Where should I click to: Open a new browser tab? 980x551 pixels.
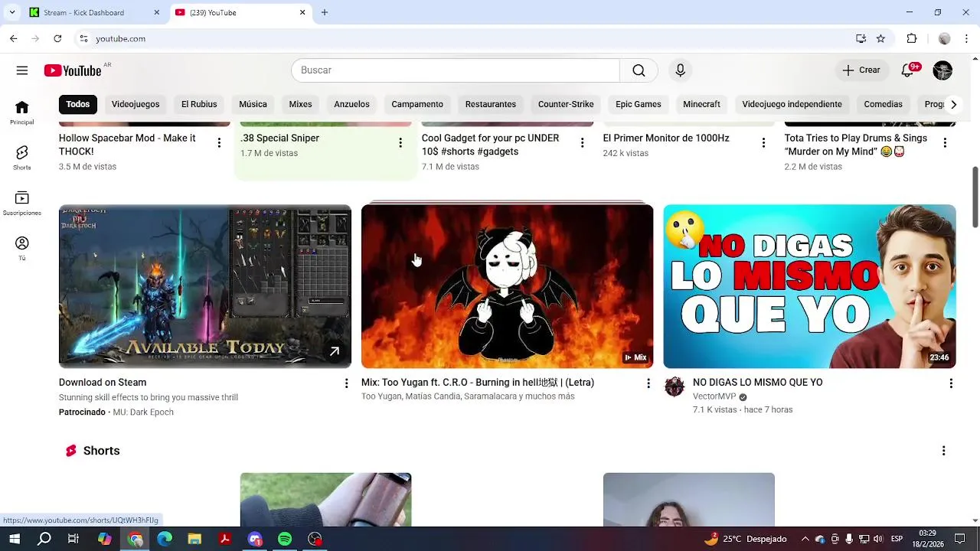[x=325, y=12]
